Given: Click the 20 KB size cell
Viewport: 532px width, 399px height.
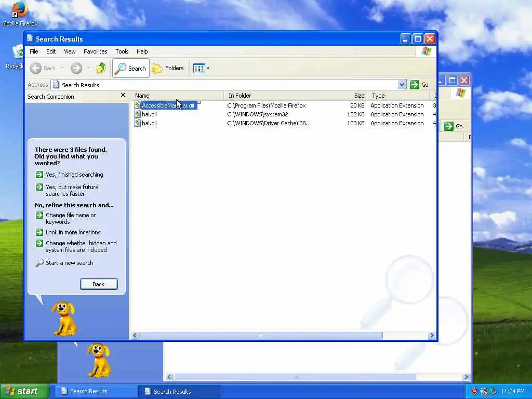Looking at the screenshot, I should (357, 105).
